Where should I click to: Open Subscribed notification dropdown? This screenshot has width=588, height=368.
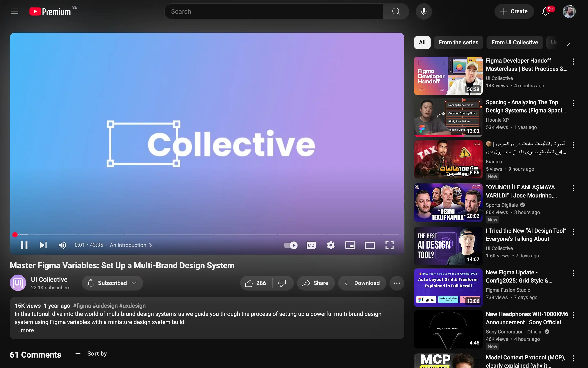click(112, 283)
